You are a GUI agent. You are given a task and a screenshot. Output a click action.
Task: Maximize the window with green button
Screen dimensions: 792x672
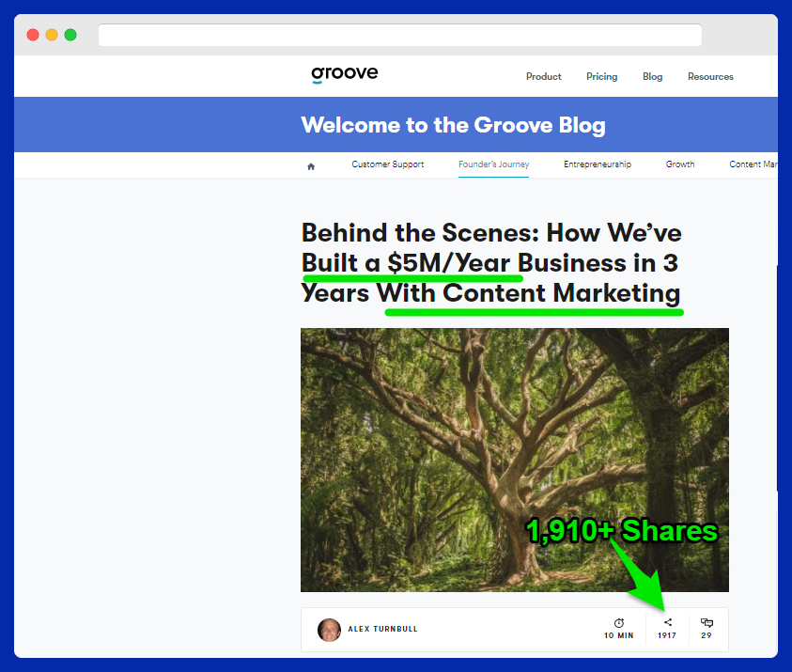tap(70, 35)
